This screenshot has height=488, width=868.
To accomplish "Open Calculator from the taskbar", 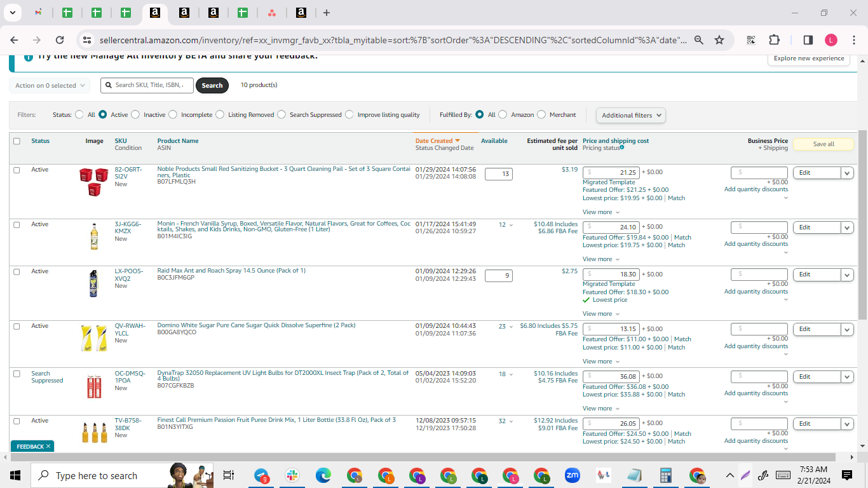I will 665,475.
